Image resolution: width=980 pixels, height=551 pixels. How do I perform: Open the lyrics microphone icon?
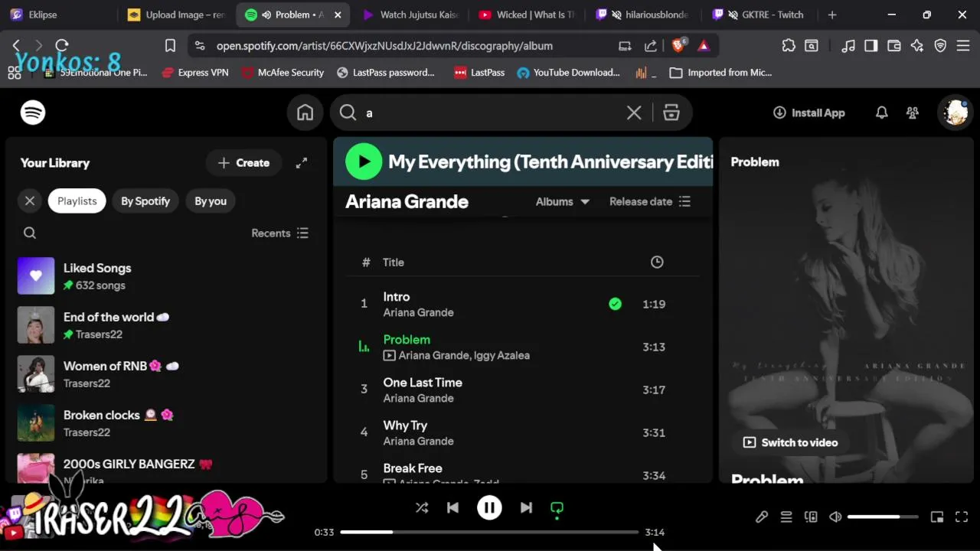pyautogui.click(x=762, y=517)
